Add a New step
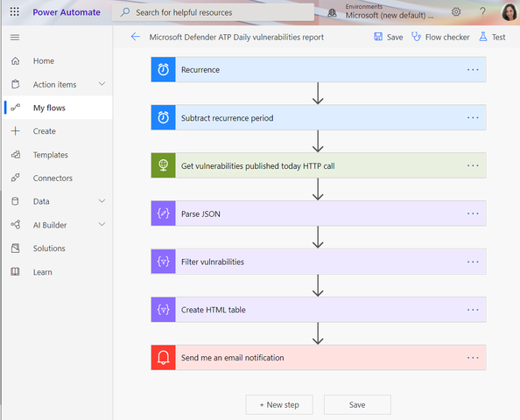Screen dimensions: 520x420 click(x=279, y=404)
